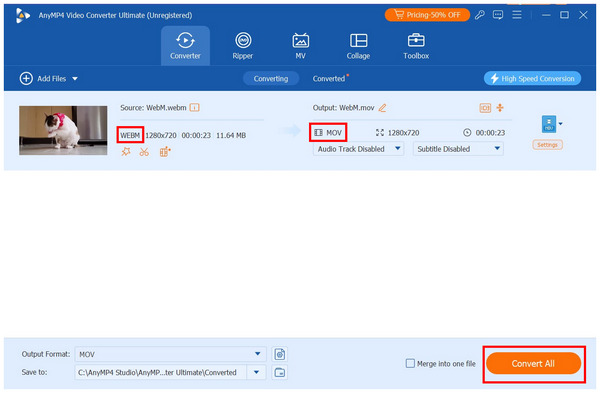Expand the format profile arrow
This screenshot has width=600, height=393.
click(561, 124)
